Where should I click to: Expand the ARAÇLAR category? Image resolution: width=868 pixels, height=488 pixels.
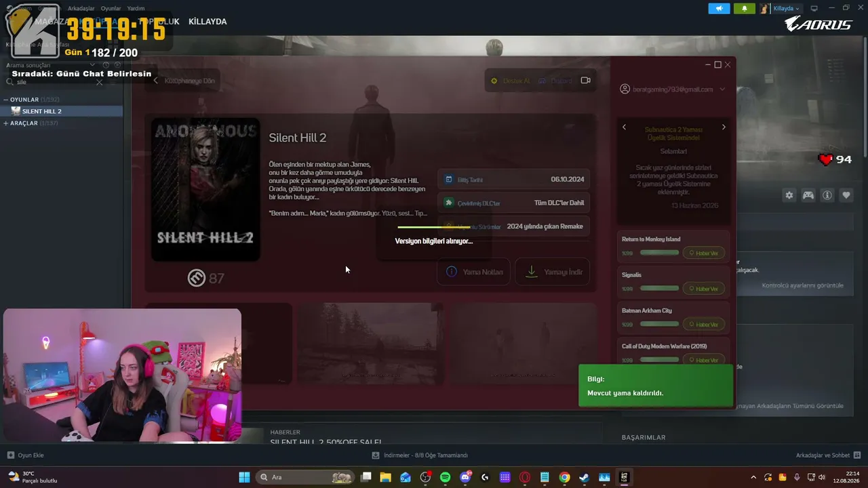tap(6, 123)
